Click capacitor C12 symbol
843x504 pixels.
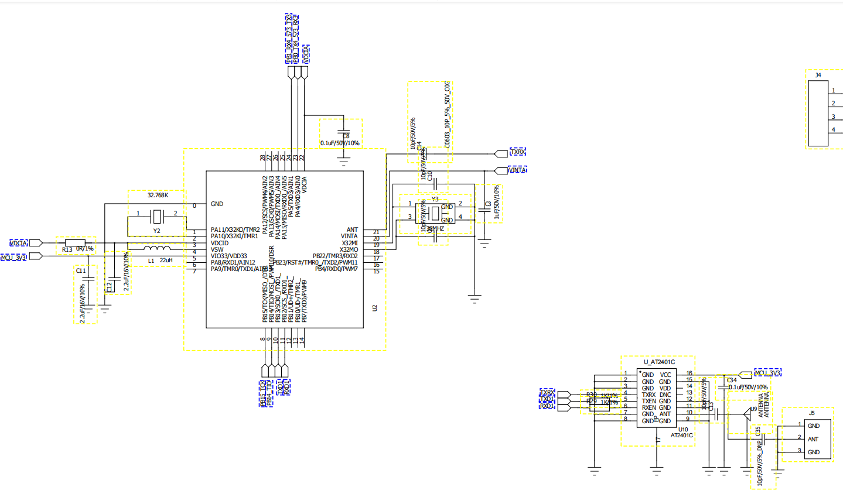pos(114,280)
